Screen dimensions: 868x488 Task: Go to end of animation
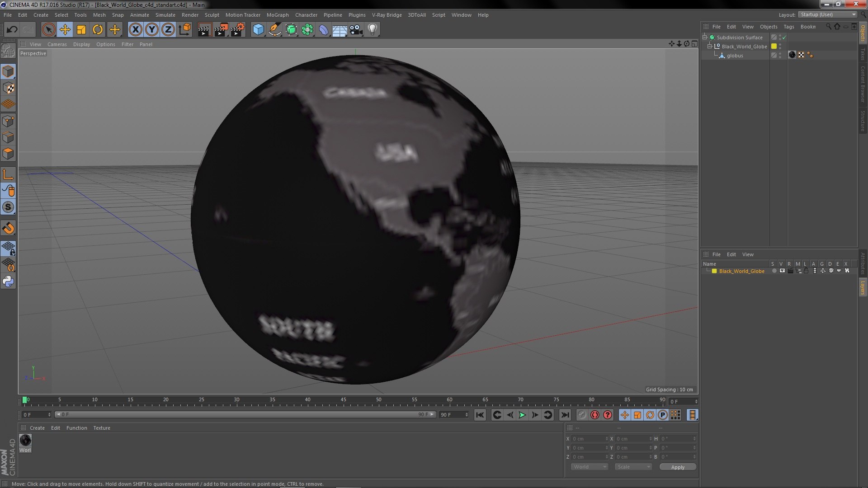pyautogui.click(x=565, y=415)
